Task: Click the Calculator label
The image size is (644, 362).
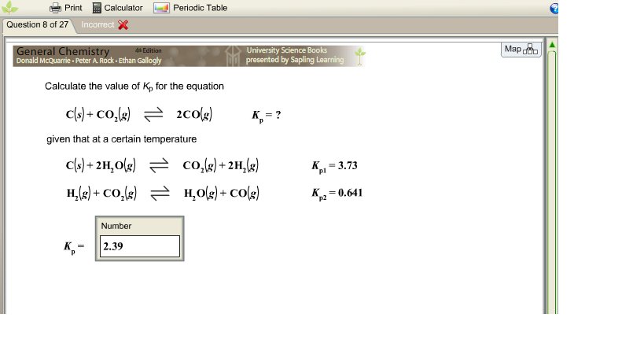Action: tap(123, 8)
